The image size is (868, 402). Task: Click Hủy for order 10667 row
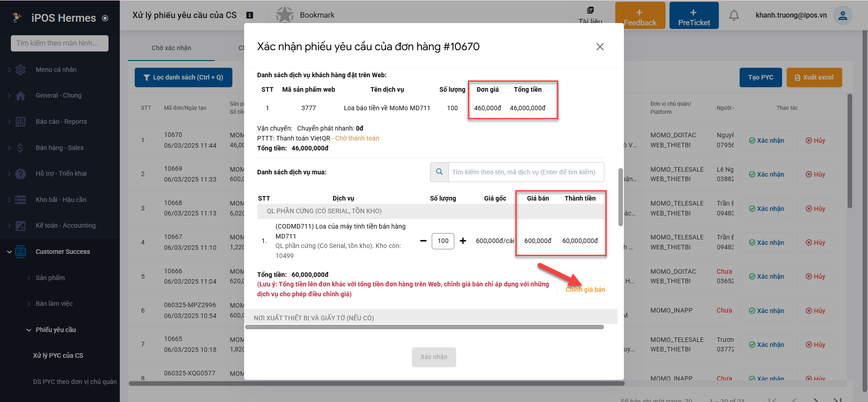point(816,243)
